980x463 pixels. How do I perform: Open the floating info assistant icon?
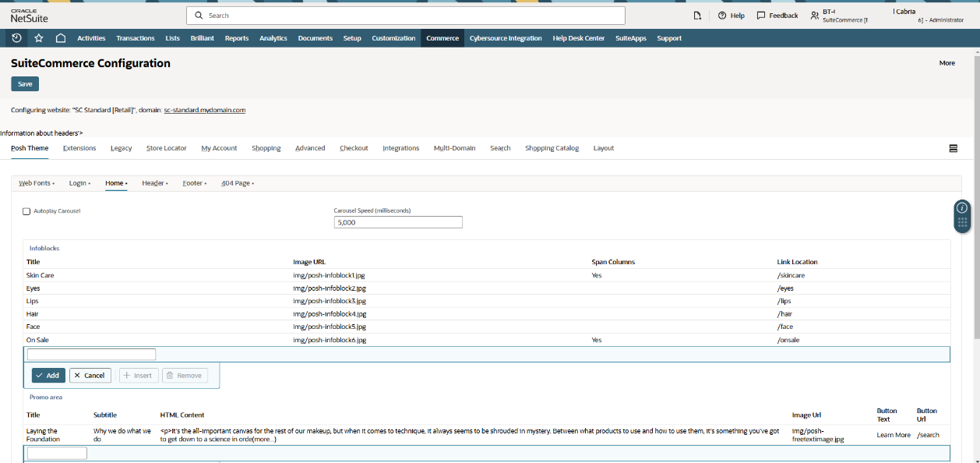tap(962, 208)
